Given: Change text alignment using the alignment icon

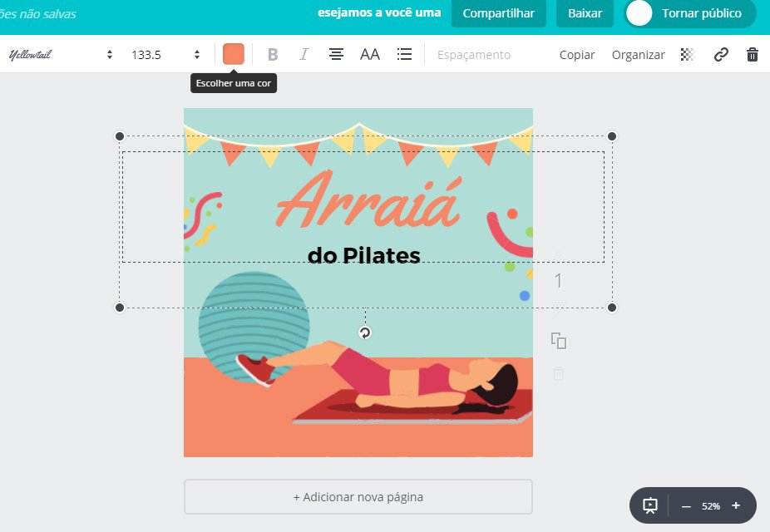Looking at the screenshot, I should [335, 54].
